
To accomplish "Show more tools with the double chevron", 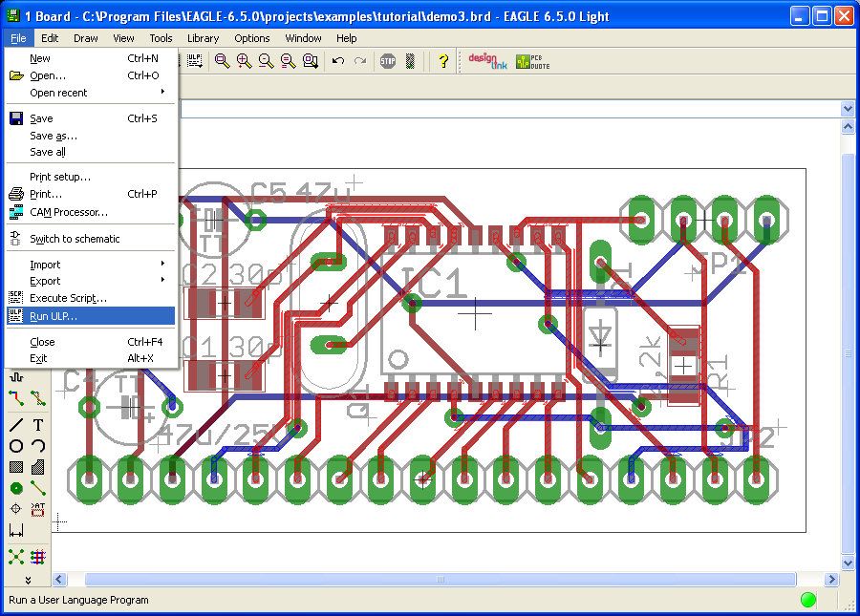I will 28,580.
